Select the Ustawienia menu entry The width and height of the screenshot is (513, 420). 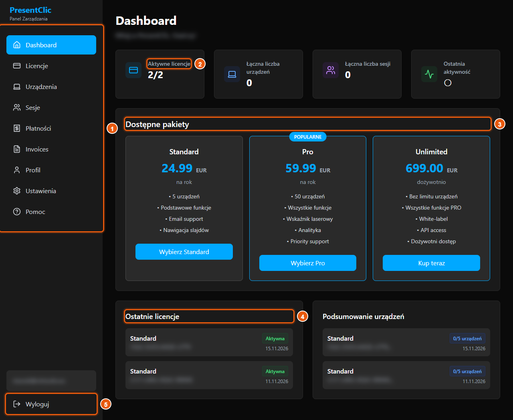[x=51, y=191]
